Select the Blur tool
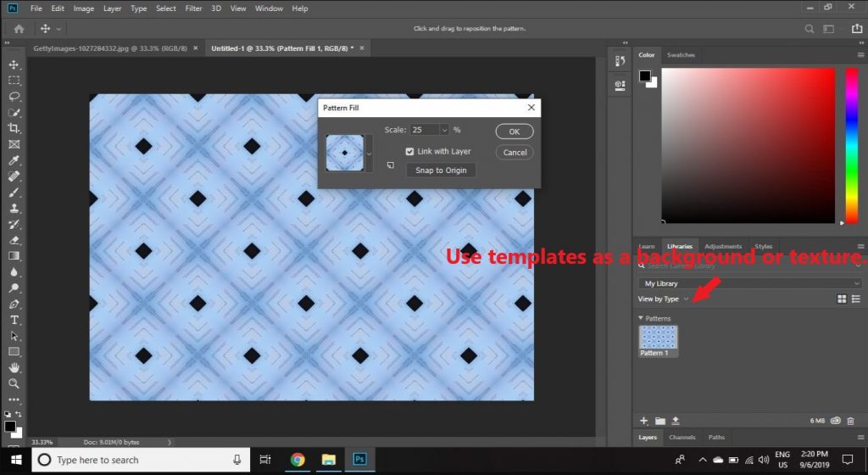This screenshot has width=868, height=475. [x=14, y=271]
